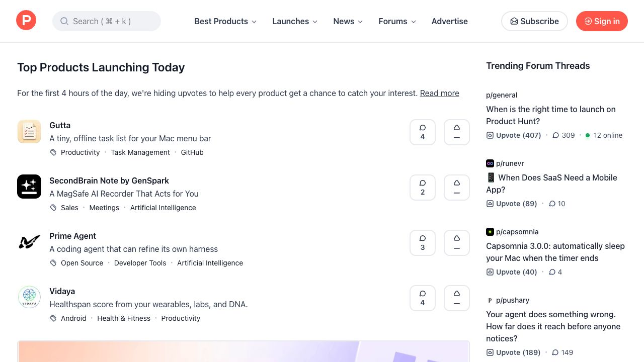The width and height of the screenshot is (644, 362).
Task: Focus the Search input field
Action: (107, 21)
